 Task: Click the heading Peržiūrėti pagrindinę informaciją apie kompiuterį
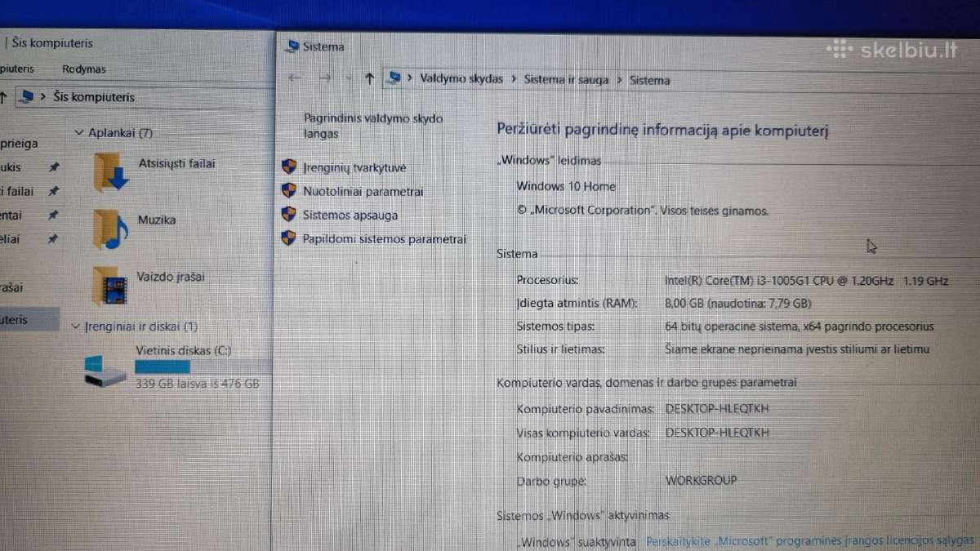[663, 129]
